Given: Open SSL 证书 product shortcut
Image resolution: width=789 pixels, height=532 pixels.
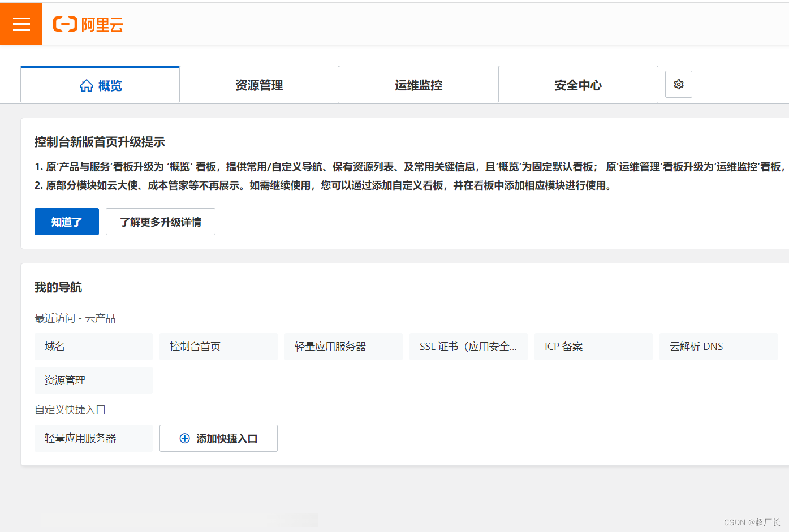Looking at the screenshot, I should pyautogui.click(x=469, y=347).
